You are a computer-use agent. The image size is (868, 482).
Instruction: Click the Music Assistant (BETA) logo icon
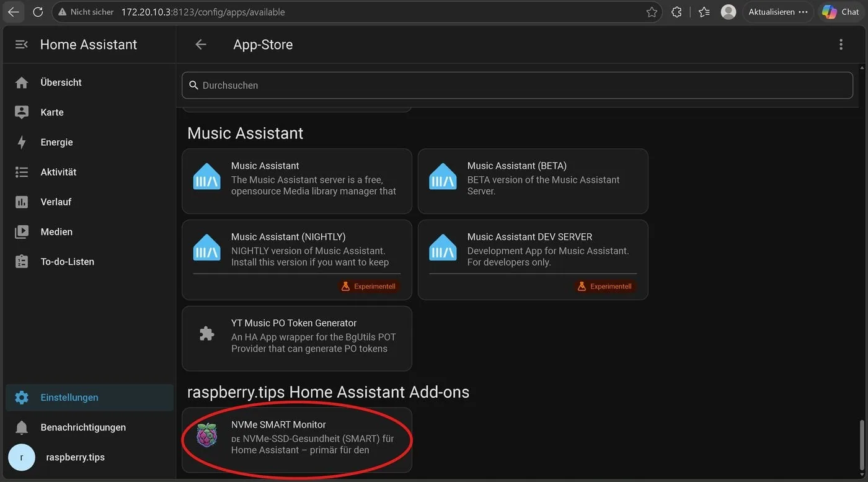click(x=443, y=177)
